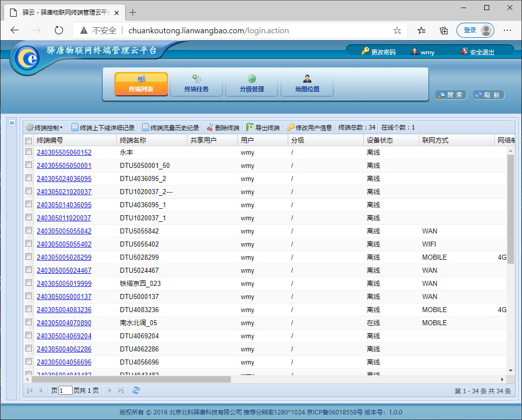Image resolution: width=522 pixels, height=420 pixels.
Task: Reload the current browser page
Action: click(x=59, y=30)
